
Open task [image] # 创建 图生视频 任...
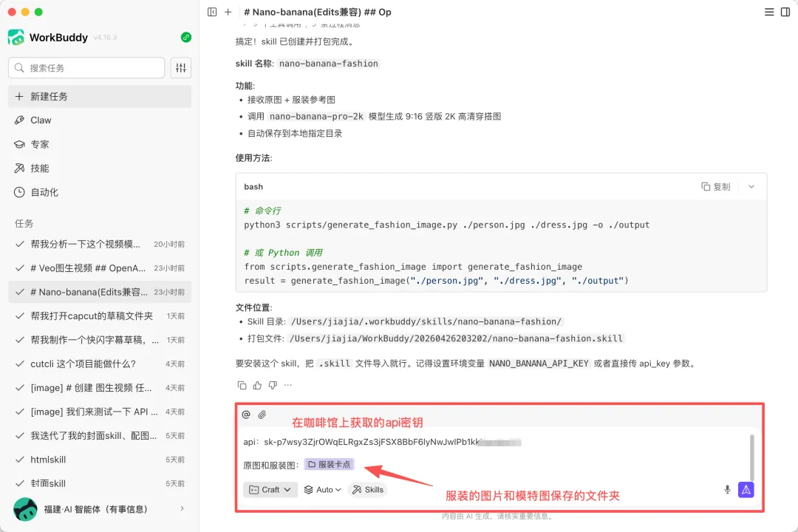(99, 388)
